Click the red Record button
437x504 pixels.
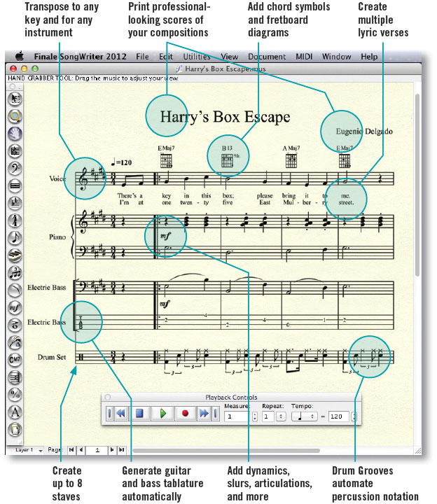pyautogui.click(x=185, y=414)
